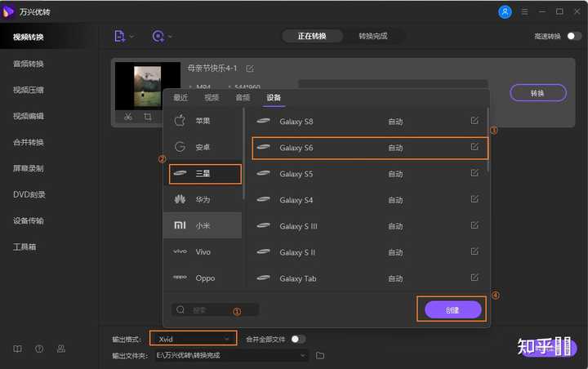Screen dimensions: 588x369
Task: Edit settings icon for Galaxy S8
Action: click(x=474, y=120)
